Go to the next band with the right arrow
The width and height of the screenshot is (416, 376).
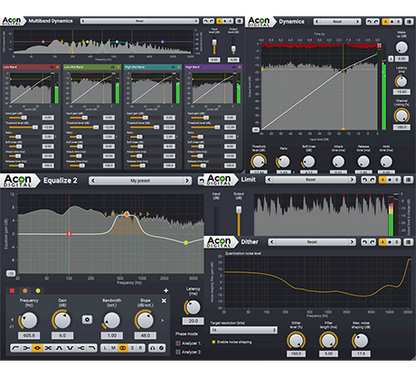(163, 320)
